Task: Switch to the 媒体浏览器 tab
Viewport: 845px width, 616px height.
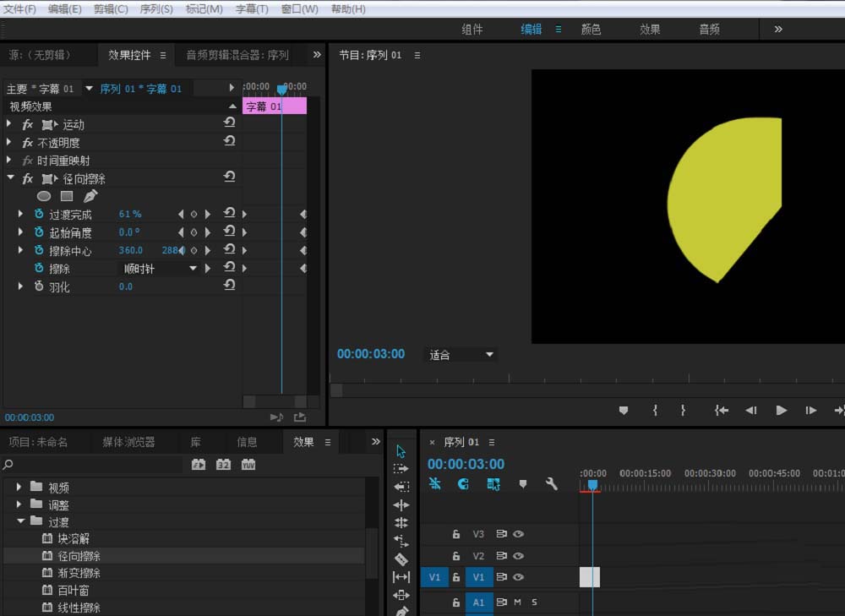Action: (x=128, y=442)
